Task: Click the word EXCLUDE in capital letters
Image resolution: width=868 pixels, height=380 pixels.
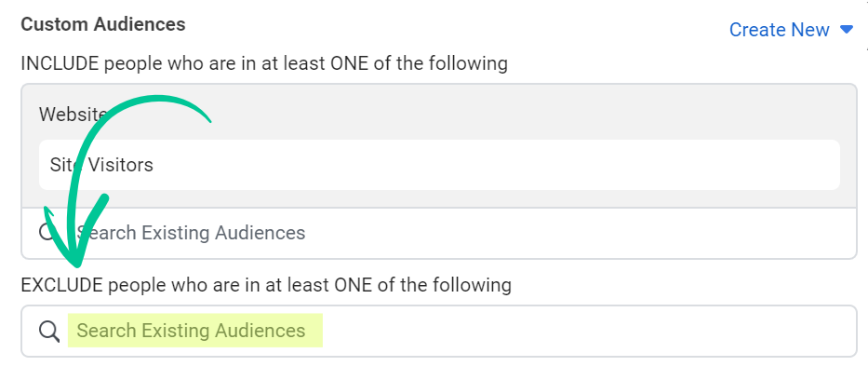Action: click(x=61, y=285)
